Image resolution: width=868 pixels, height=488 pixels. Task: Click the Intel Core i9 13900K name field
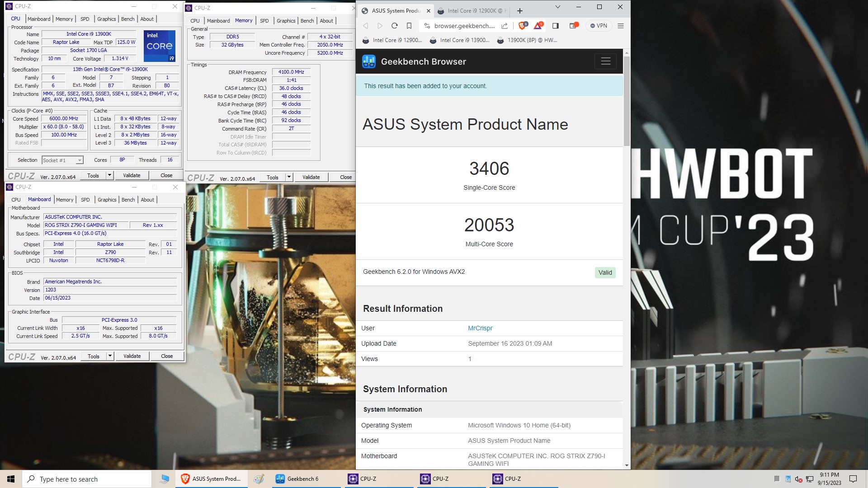click(x=89, y=34)
